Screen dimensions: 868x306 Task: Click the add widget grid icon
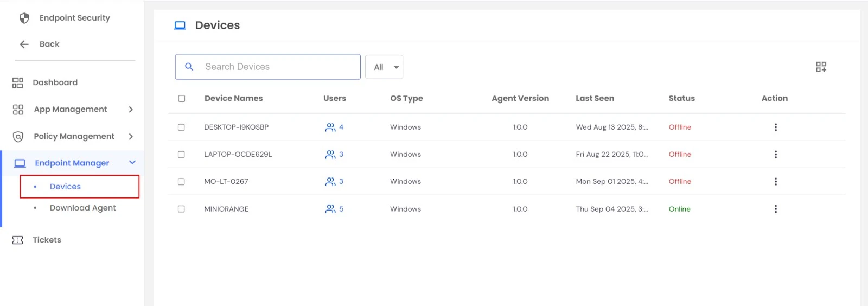tap(821, 67)
